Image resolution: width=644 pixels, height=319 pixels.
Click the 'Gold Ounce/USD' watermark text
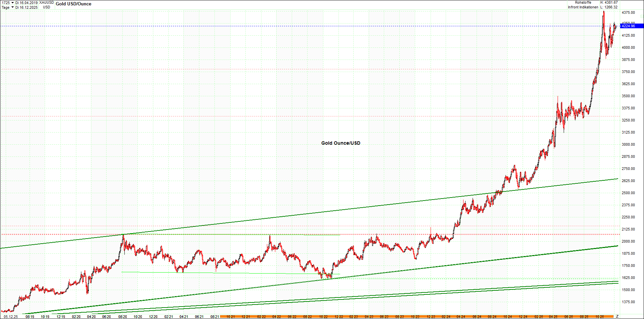pos(340,143)
